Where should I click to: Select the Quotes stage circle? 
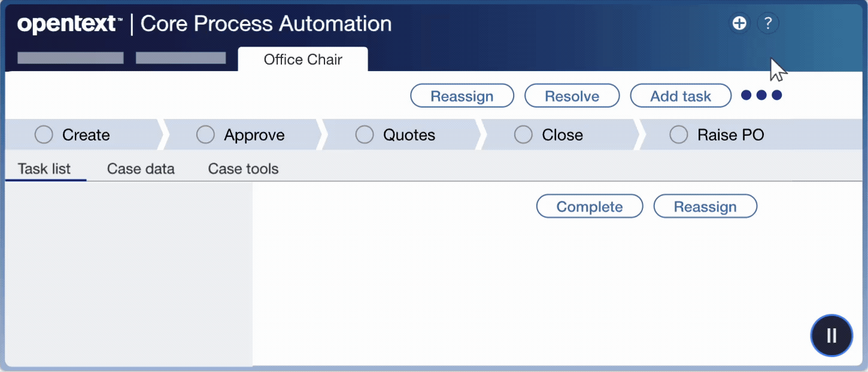pos(365,135)
